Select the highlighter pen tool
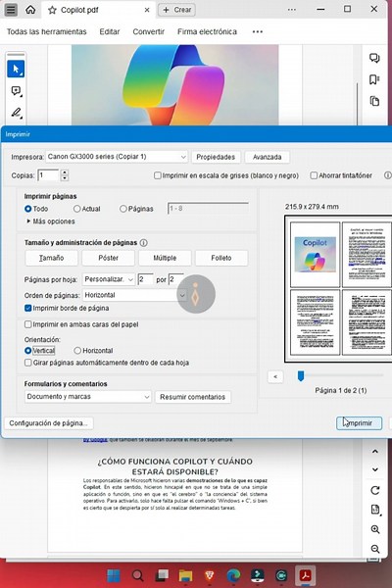 coord(16,112)
